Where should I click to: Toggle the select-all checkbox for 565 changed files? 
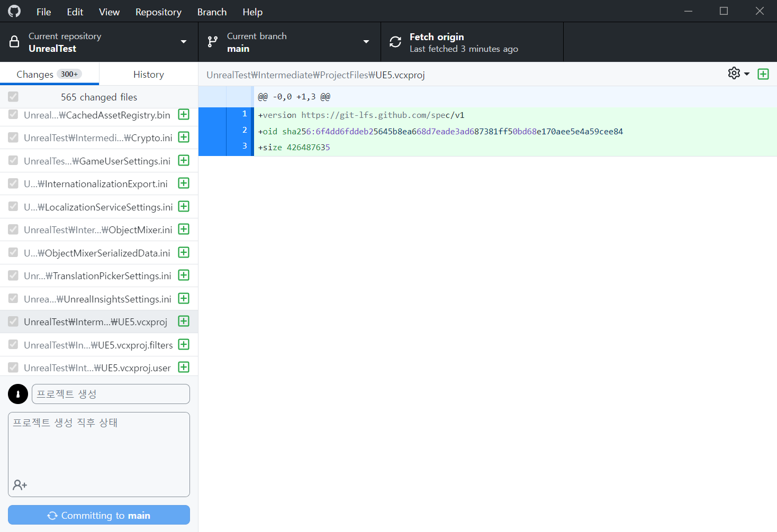click(x=13, y=97)
